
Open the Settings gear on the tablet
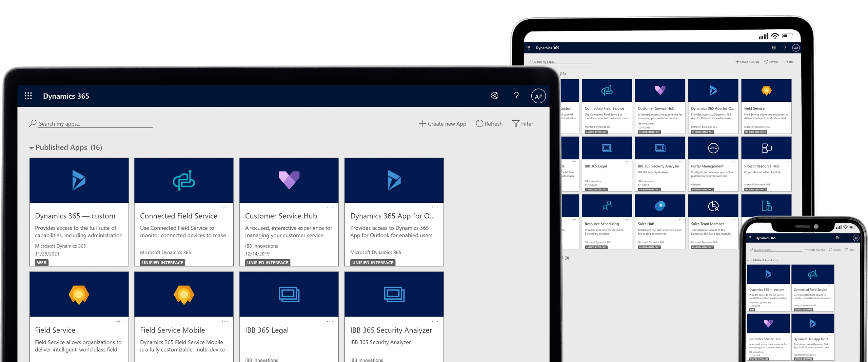tap(774, 48)
